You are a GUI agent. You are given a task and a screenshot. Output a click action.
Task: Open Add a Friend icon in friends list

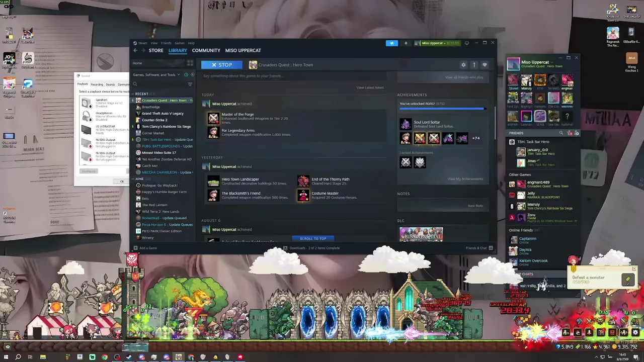click(577, 133)
